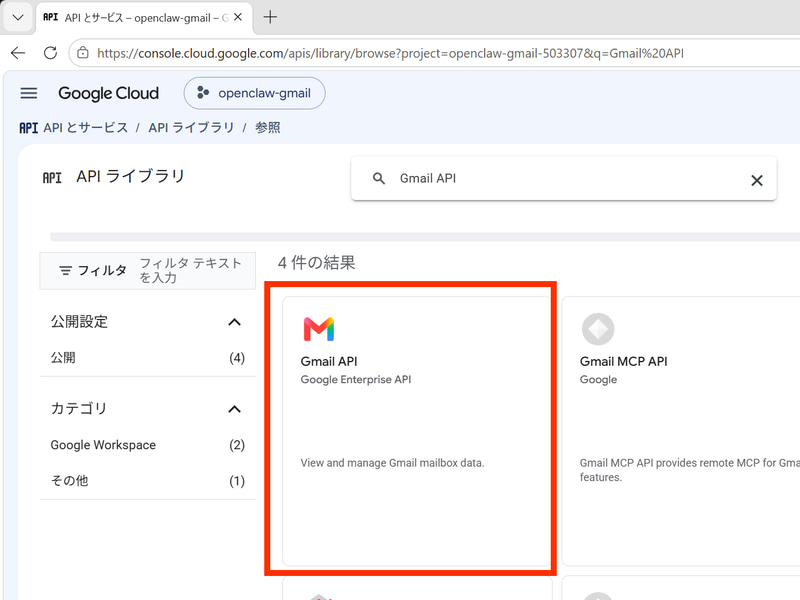
Task: Click the フィルタ filter icon
Action: 65,270
